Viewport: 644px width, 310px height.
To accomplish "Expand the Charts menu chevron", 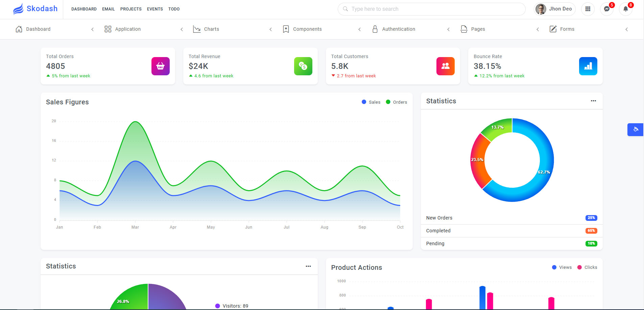I will (x=270, y=29).
